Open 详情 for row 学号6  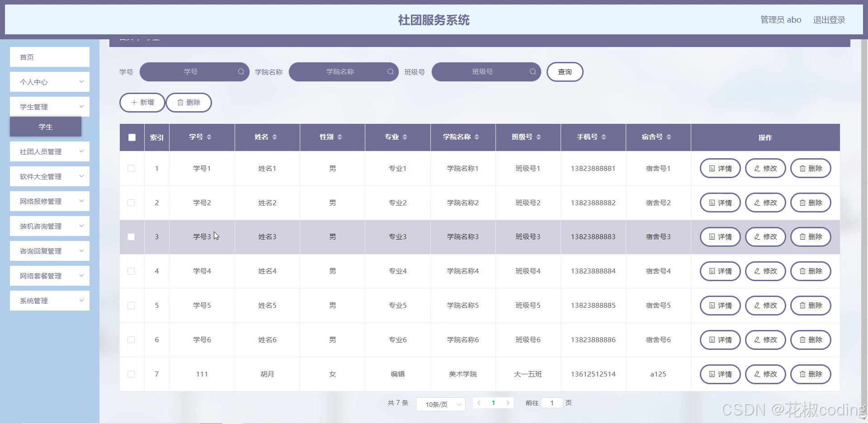(720, 340)
